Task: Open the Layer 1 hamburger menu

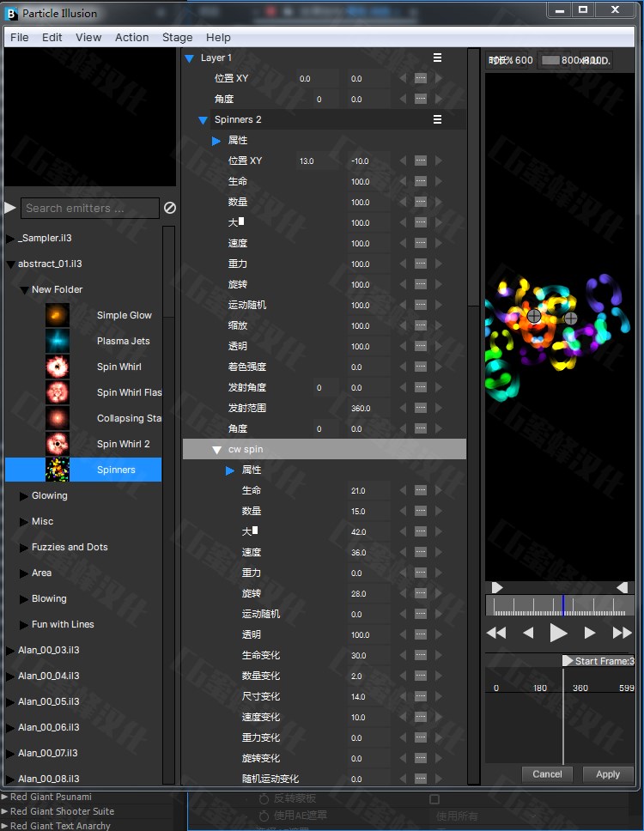Action: [x=437, y=58]
